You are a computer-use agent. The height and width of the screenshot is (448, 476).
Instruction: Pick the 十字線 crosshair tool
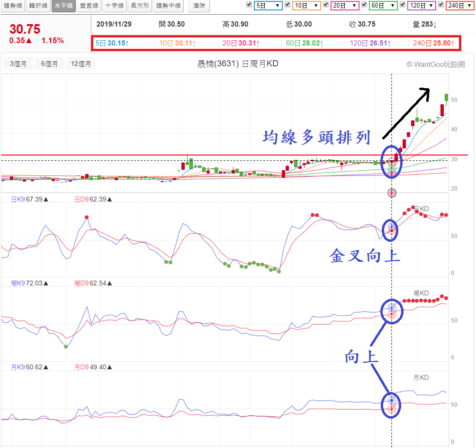click(x=114, y=6)
